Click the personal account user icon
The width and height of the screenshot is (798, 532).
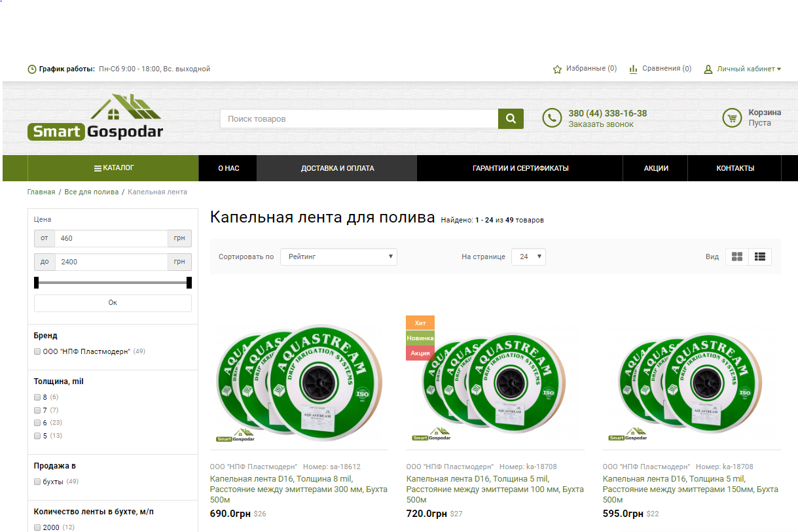[x=708, y=69]
